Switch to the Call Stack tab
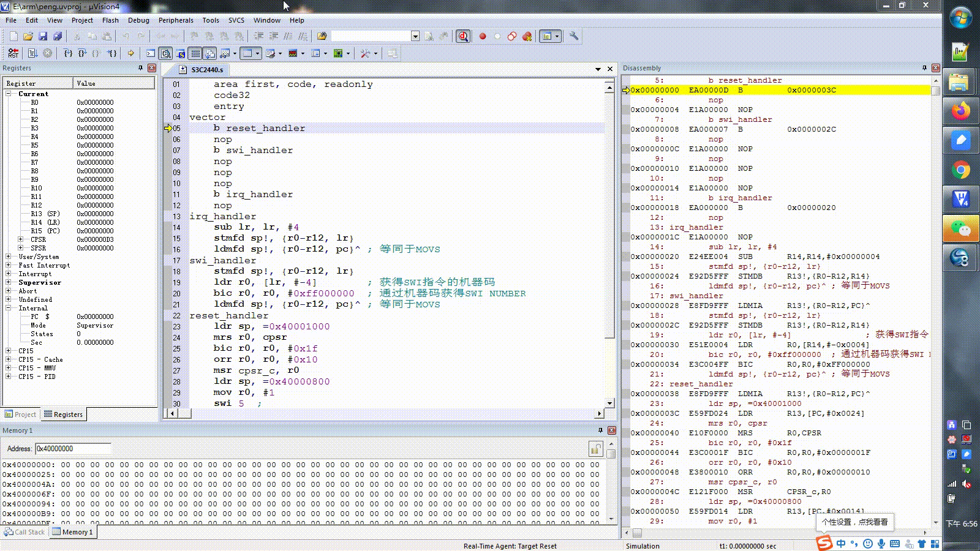The image size is (980, 551). (x=24, y=532)
